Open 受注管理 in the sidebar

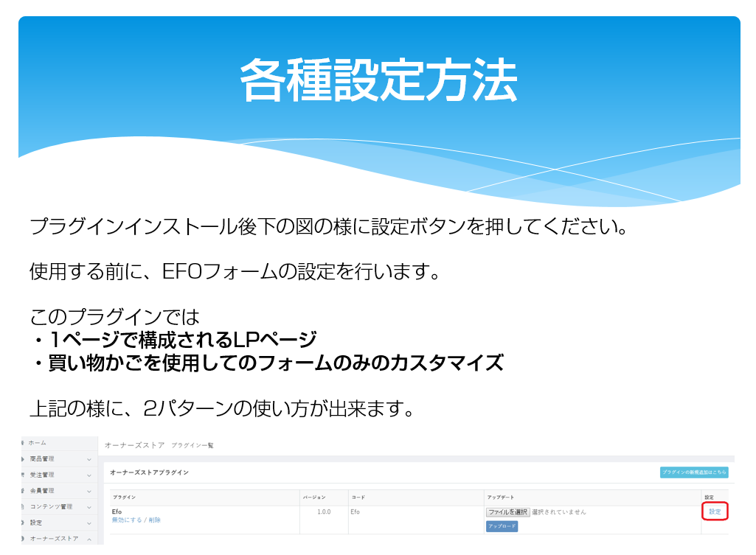click(x=42, y=475)
